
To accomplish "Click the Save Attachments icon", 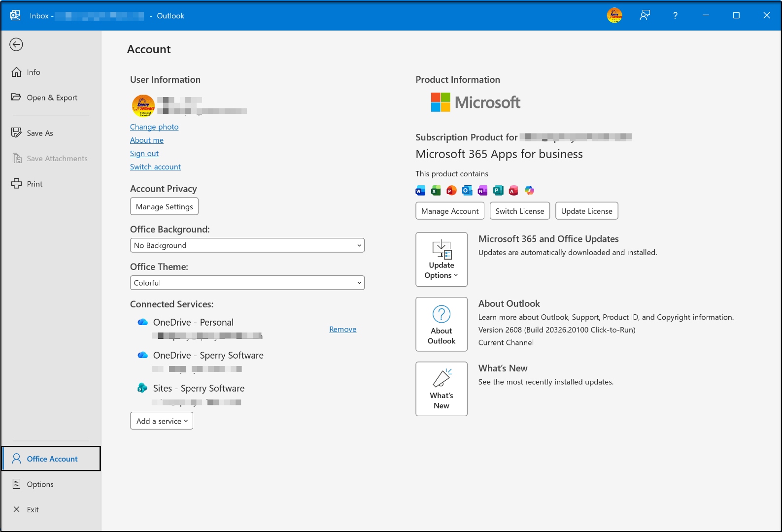I will 17,158.
